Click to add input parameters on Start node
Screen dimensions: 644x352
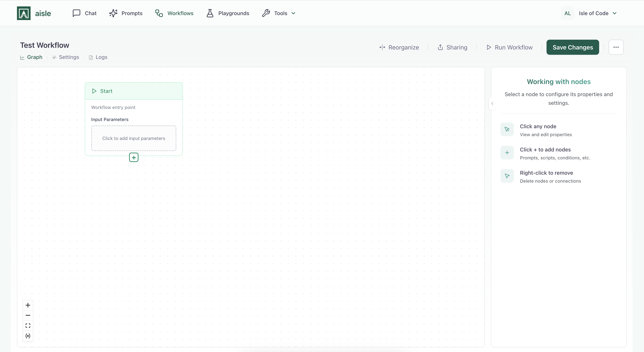(x=133, y=138)
